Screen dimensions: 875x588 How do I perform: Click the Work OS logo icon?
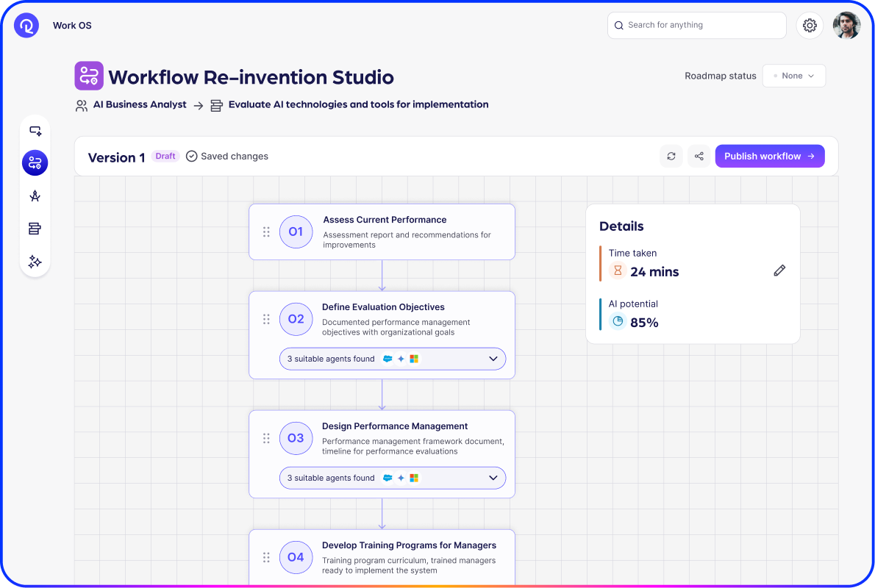pyautogui.click(x=26, y=26)
